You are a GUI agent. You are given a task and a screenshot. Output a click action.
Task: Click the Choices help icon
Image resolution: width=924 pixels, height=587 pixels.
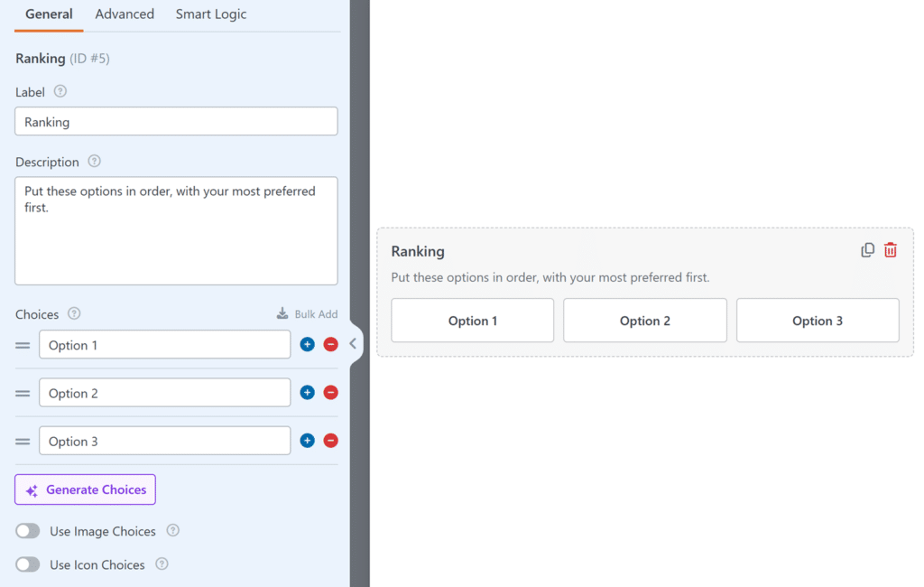click(74, 313)
